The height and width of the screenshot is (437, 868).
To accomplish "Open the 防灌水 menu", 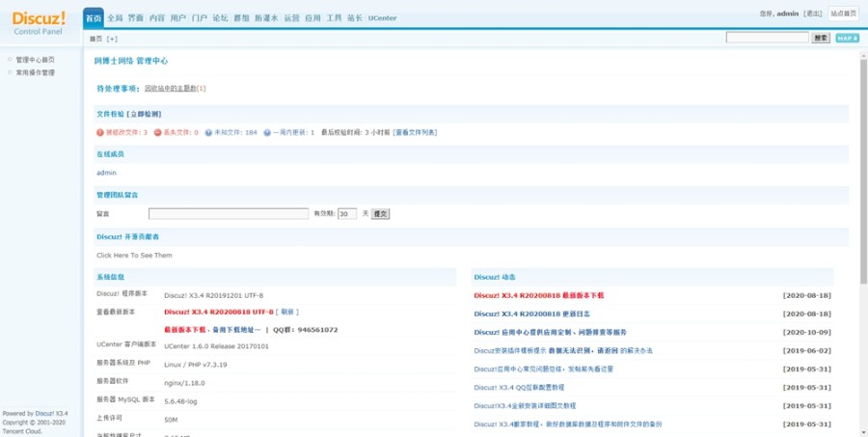I will 266,17.
